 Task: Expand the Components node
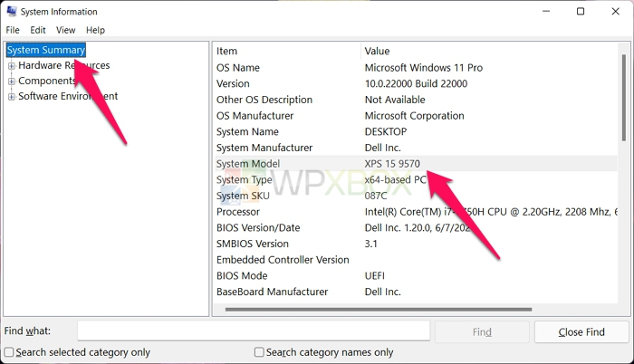click(x=12, y=81)
